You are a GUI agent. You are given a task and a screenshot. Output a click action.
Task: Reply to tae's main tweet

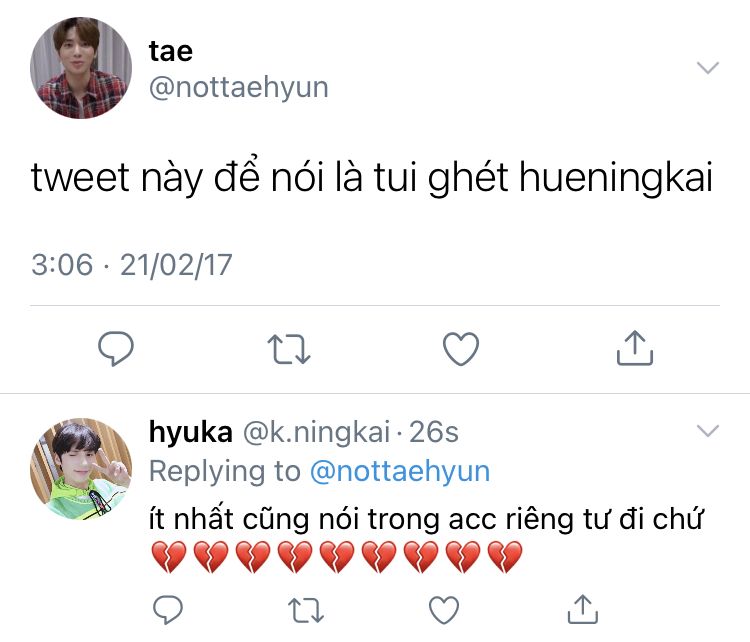[116, 348]
